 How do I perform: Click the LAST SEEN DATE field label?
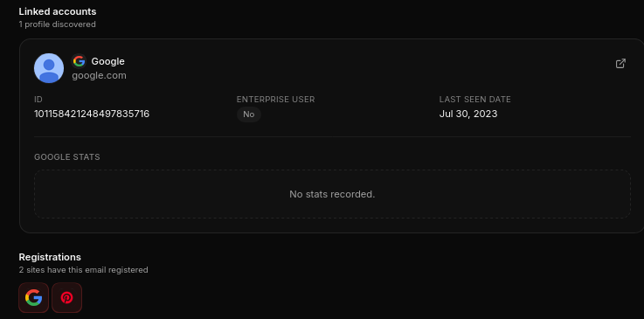(x=474, y=100)
